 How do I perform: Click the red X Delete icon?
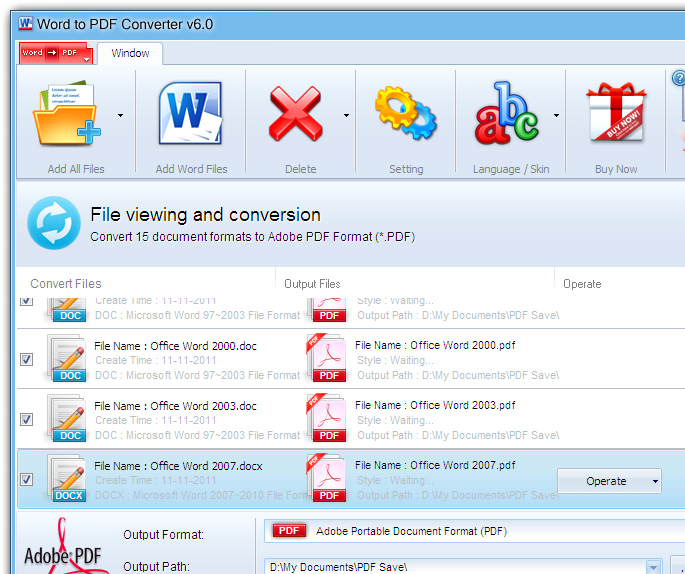(296, 113)
